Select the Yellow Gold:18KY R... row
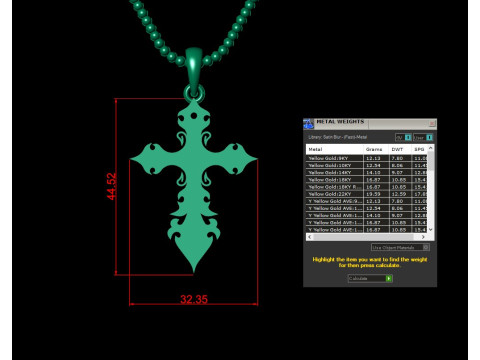Screen dimensions: 480x360 click(367, 187)
